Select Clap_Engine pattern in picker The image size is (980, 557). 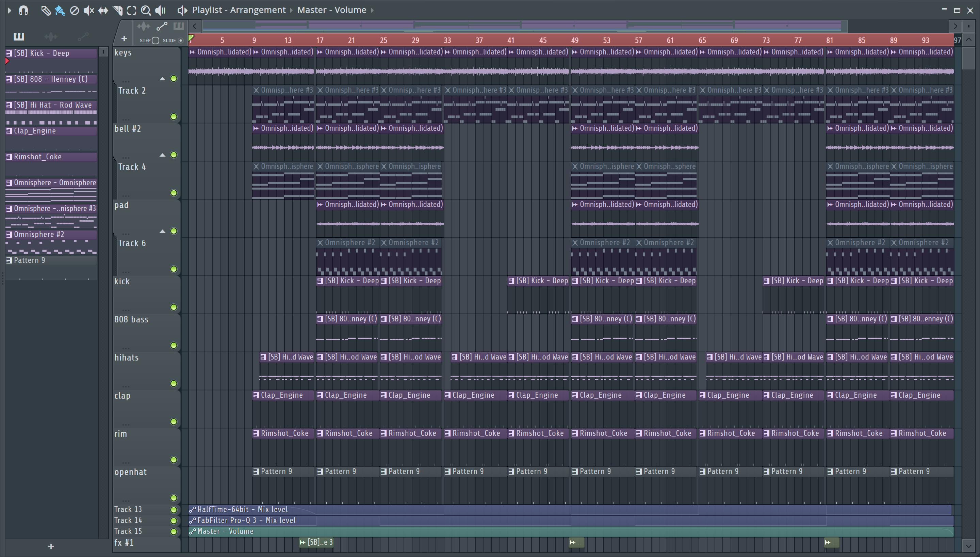51,131
